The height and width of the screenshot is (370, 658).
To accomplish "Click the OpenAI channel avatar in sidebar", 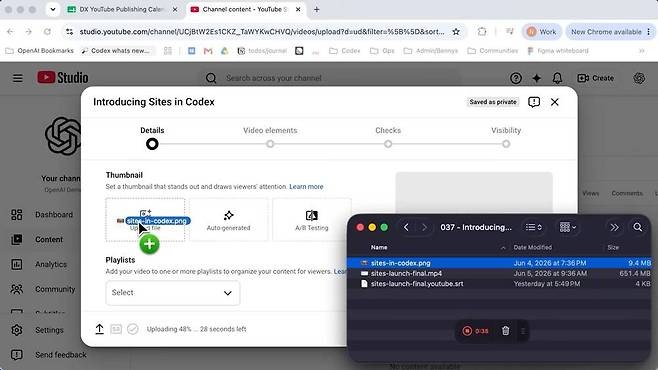I will tap(63, 136).
